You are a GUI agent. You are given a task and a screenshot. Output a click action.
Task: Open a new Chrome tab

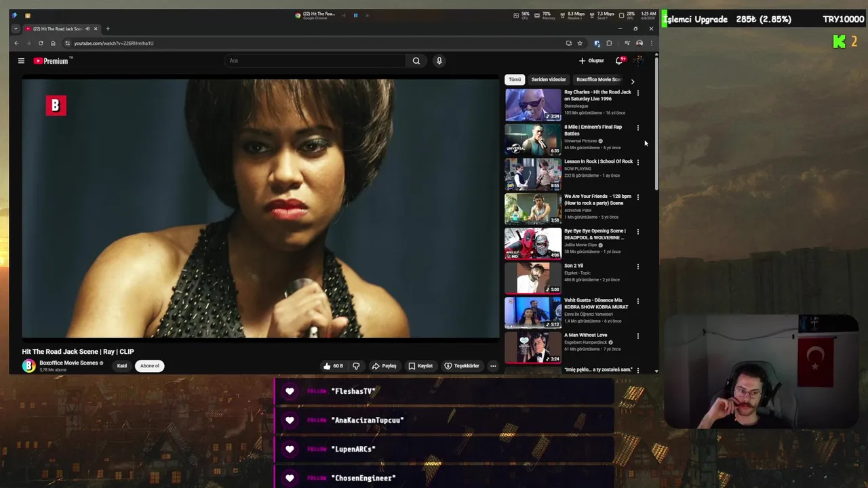[107, 28]
